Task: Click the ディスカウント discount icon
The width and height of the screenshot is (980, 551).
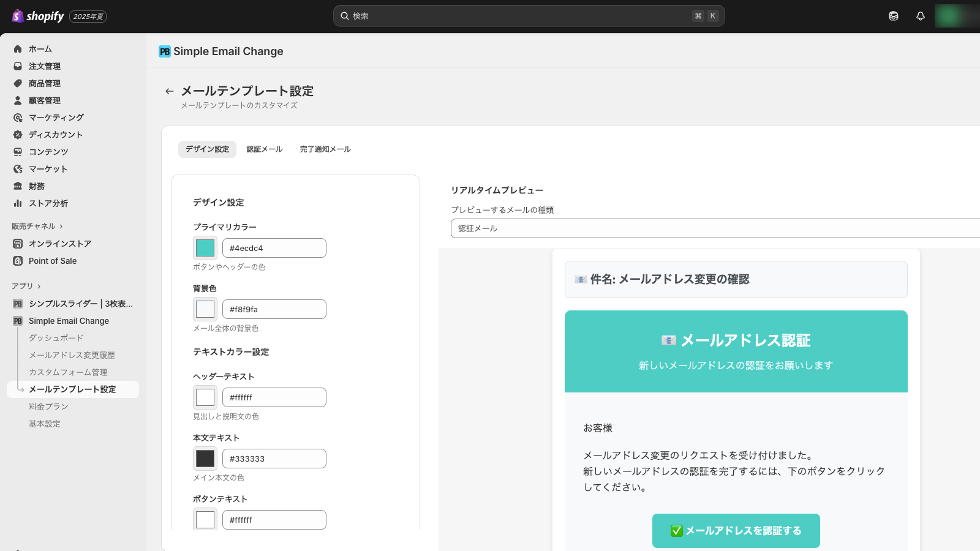Action: (x=18, y=135)
